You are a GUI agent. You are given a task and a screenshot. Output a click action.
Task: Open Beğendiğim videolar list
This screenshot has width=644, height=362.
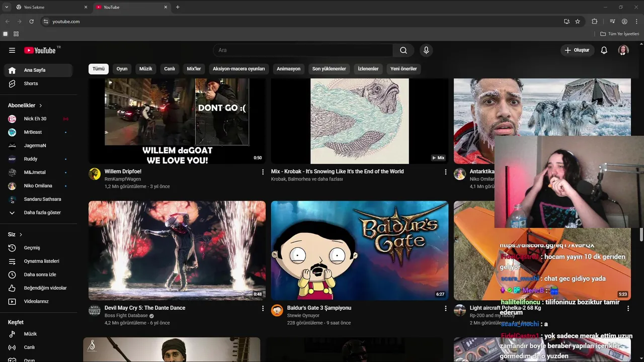[38, 288]
